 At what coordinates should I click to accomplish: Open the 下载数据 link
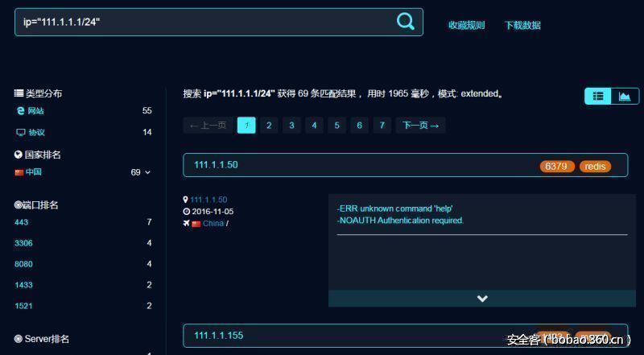(x=522, y=25)
